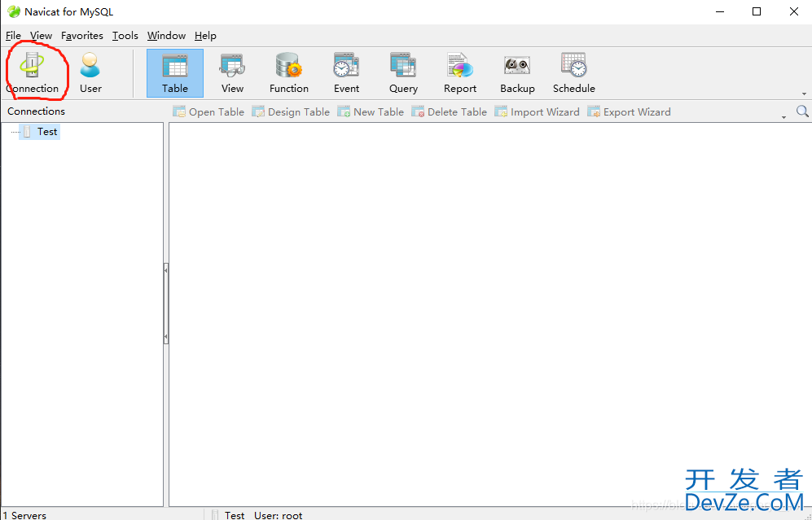Viewport: 812px width, 520px height.
Task: Open the Function objects icon
Action: (289, 73)
